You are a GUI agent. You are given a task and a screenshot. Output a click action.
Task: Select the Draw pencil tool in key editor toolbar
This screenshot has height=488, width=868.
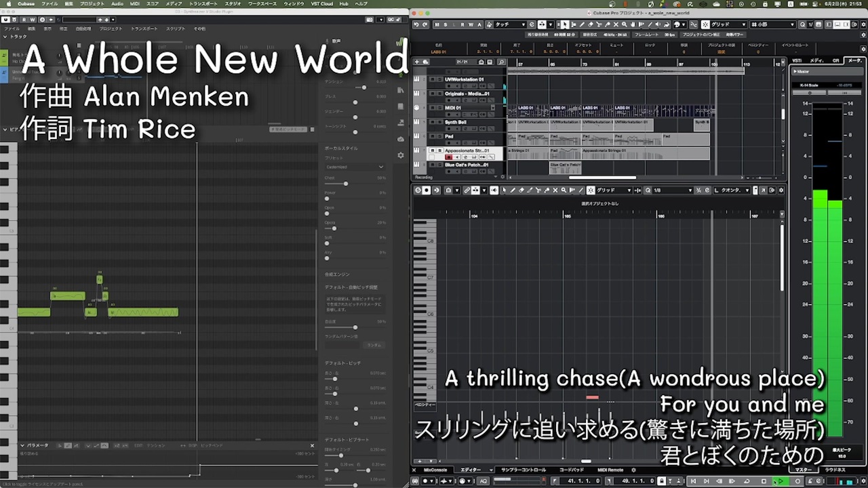(x=513, y=190)
